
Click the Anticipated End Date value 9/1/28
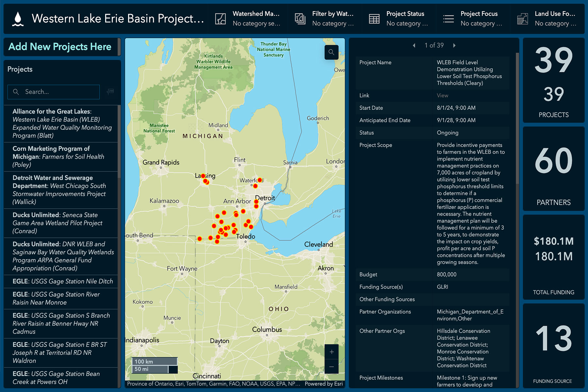pyautogui.click(x=456, y=120)
